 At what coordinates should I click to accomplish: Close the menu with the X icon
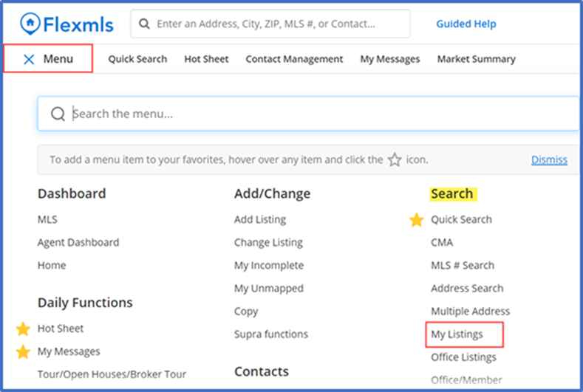click(29, 59)
